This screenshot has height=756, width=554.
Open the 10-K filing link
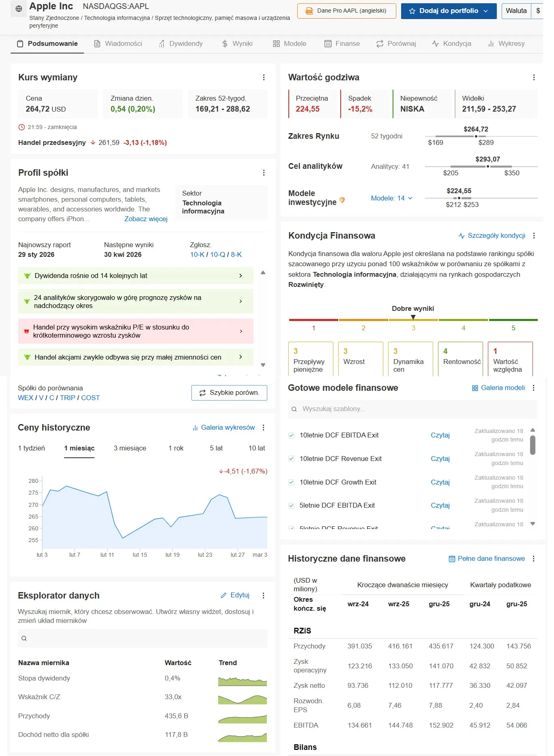point(197,255)
